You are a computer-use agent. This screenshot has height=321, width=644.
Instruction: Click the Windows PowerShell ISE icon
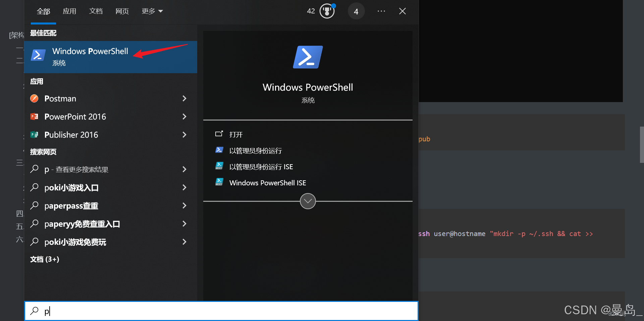pos(219,182)
